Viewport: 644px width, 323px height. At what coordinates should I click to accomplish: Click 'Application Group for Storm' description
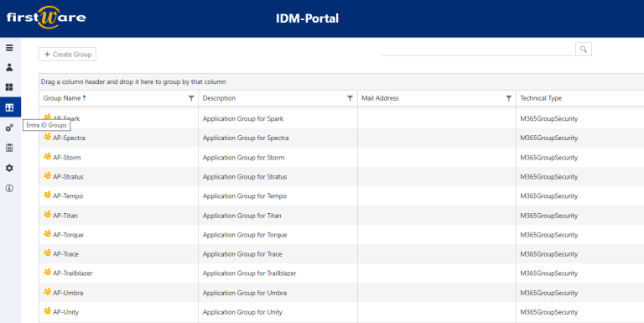(x=243, y=158)
